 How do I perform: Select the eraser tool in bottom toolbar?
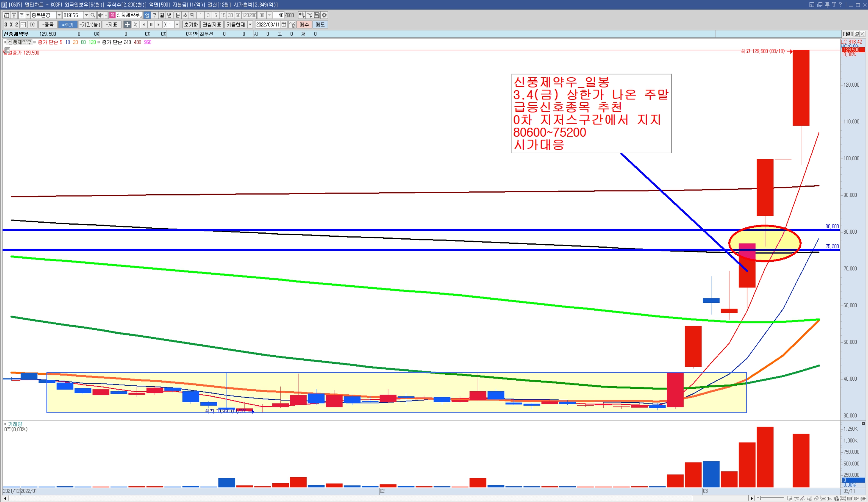click(x=816, y=499)
